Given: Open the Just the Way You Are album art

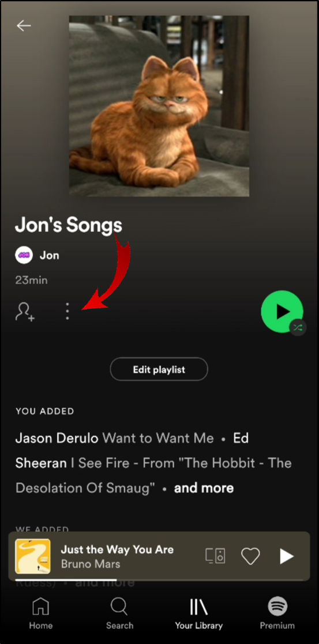Looking at the screenshot, I should [33, 556].
